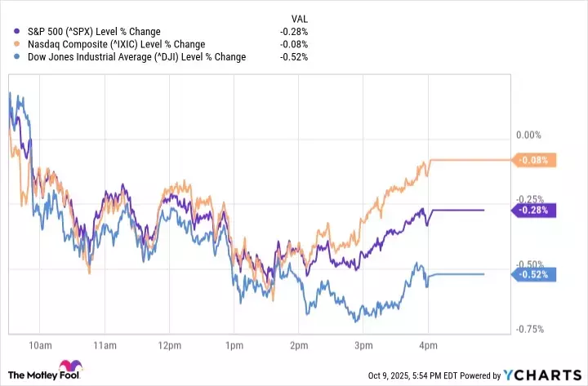Image resolution: width=588 pixels, height=386 pixels.
Task: Click the orange Nasdaq Composite legend dot
Action: tap(18, 44)
